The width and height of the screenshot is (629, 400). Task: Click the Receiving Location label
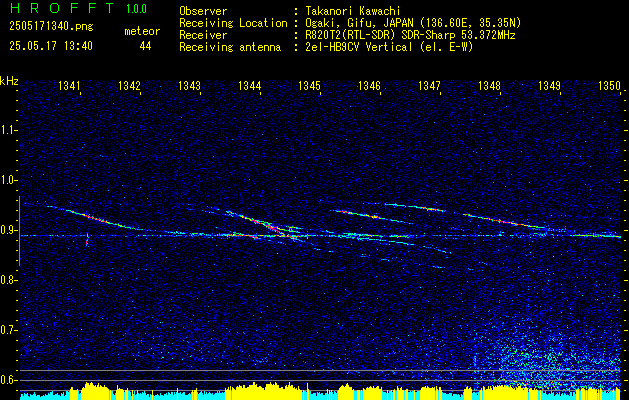tap(233, 23)
